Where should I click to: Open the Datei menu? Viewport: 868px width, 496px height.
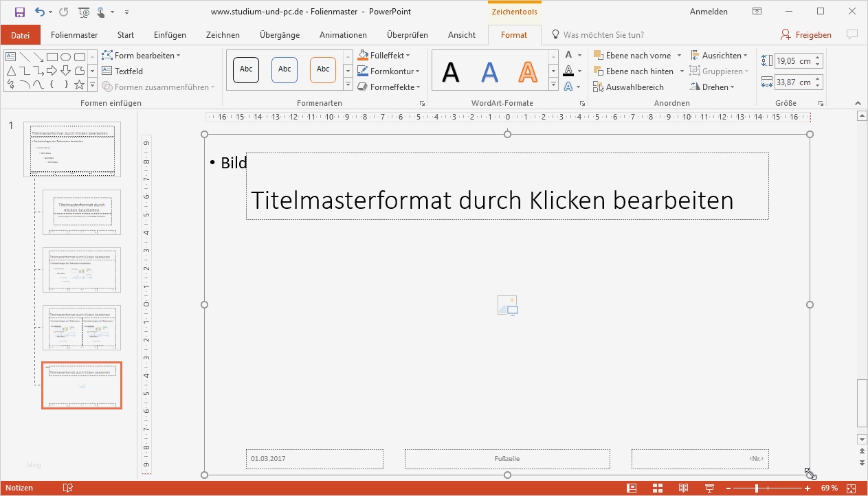pos(21,34)
